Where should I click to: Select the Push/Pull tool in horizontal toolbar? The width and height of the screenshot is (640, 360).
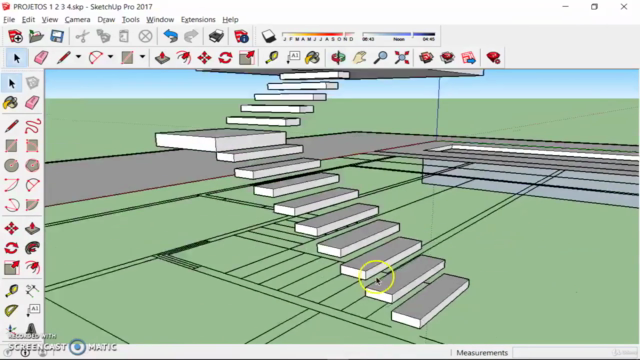pyautogui.click(x=162, y=58)
